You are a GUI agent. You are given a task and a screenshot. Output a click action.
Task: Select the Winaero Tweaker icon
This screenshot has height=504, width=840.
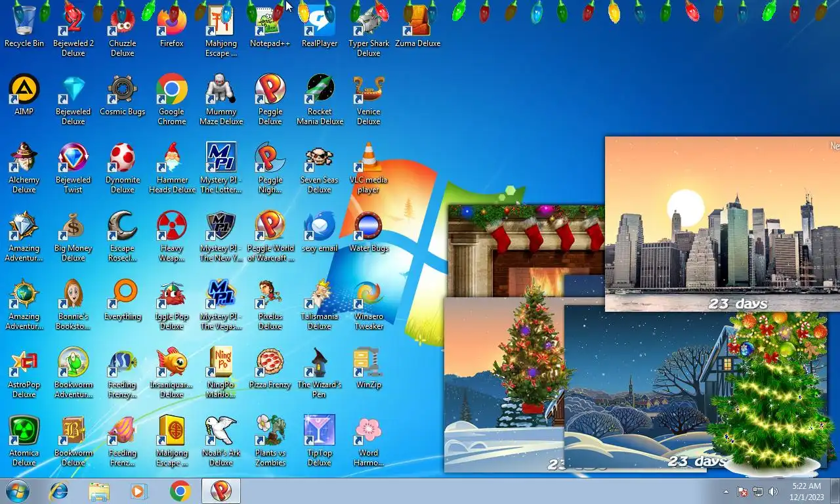click(x=369, y=304)
